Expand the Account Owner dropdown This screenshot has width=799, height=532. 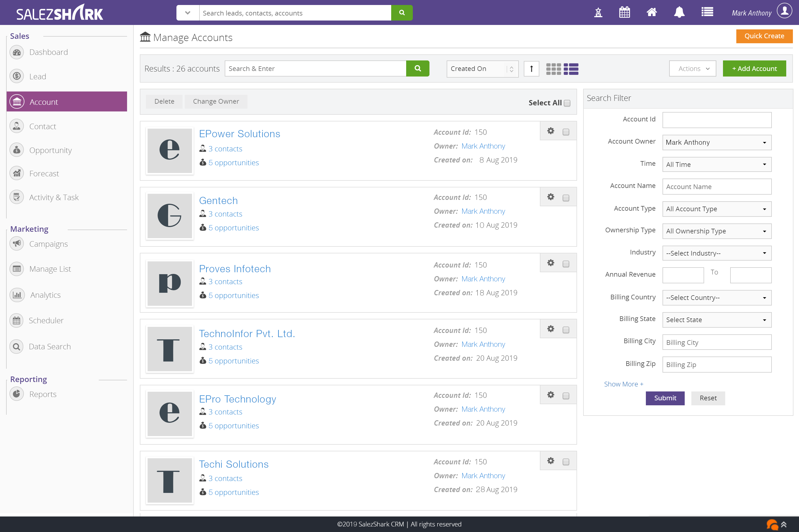point(717,142)
